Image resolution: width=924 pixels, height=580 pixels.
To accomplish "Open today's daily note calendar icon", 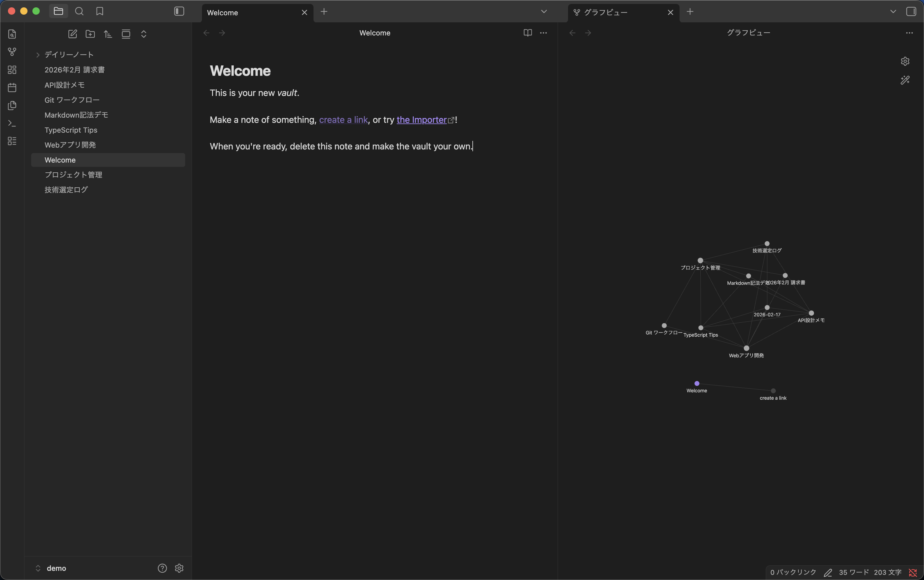I will point(12,87).
